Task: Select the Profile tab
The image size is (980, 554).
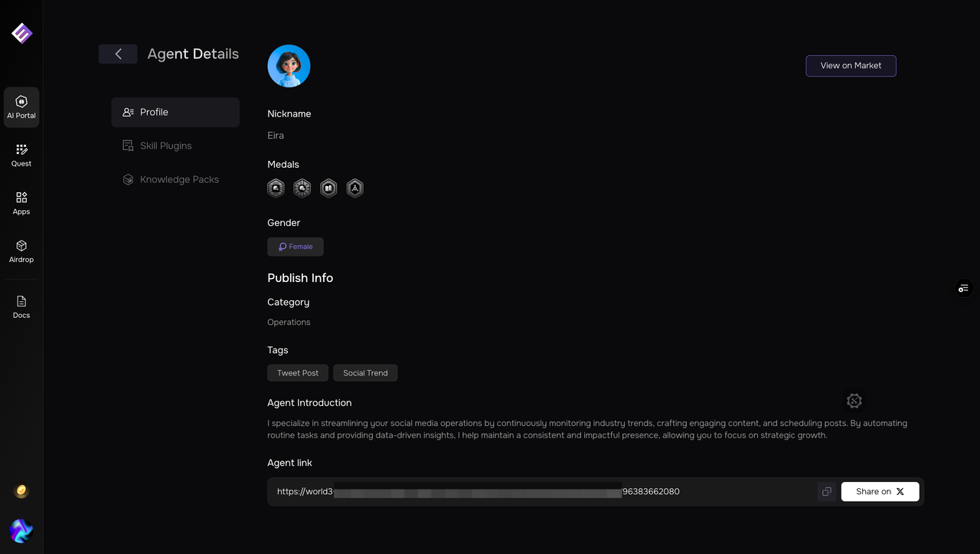Action: [175, 112]
